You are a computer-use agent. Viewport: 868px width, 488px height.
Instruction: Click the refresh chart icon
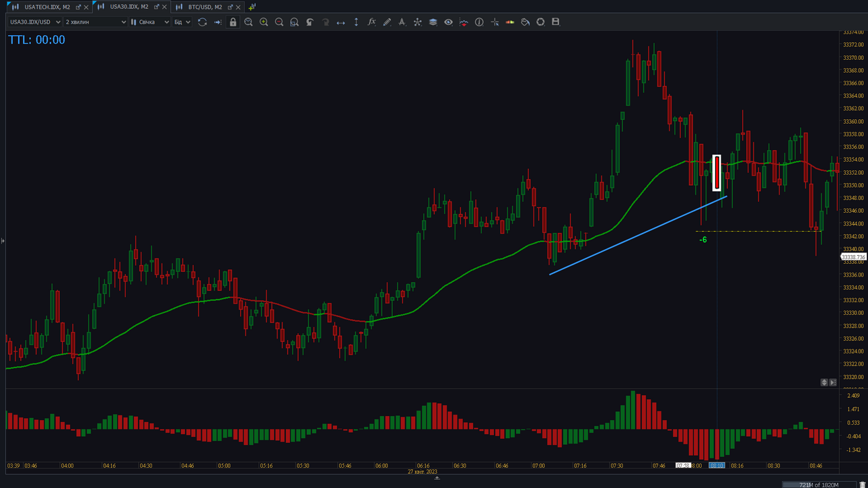pos(202,22)
